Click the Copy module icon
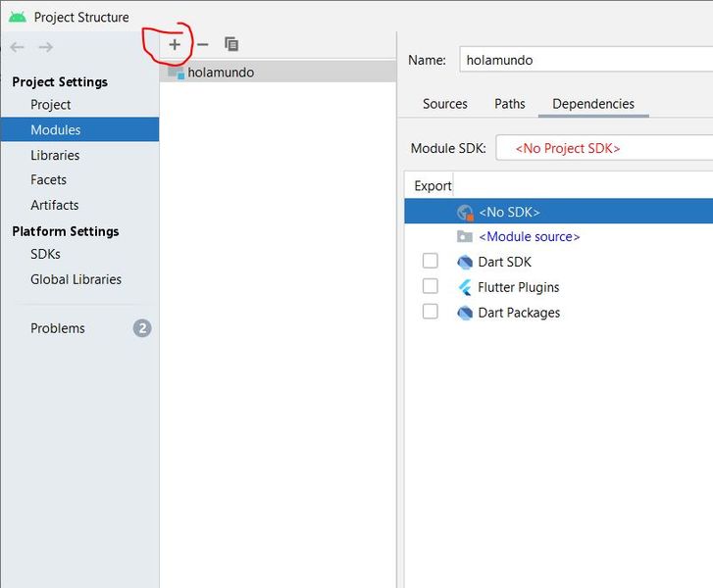Viewport: 713px width, 588px height. [x=231, y=44]
